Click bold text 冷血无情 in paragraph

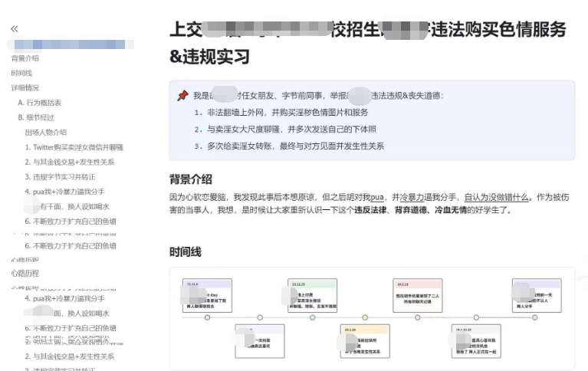point(451,210)
